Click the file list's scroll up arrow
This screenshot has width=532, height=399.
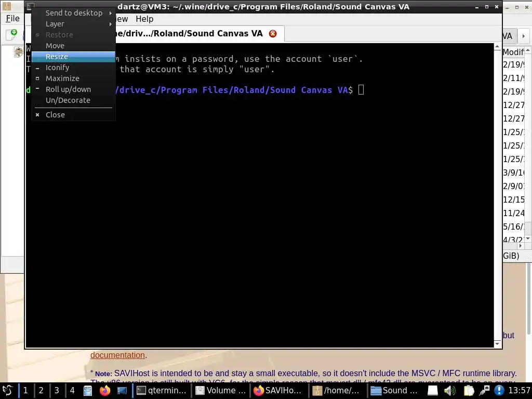(x=528, y=50)
